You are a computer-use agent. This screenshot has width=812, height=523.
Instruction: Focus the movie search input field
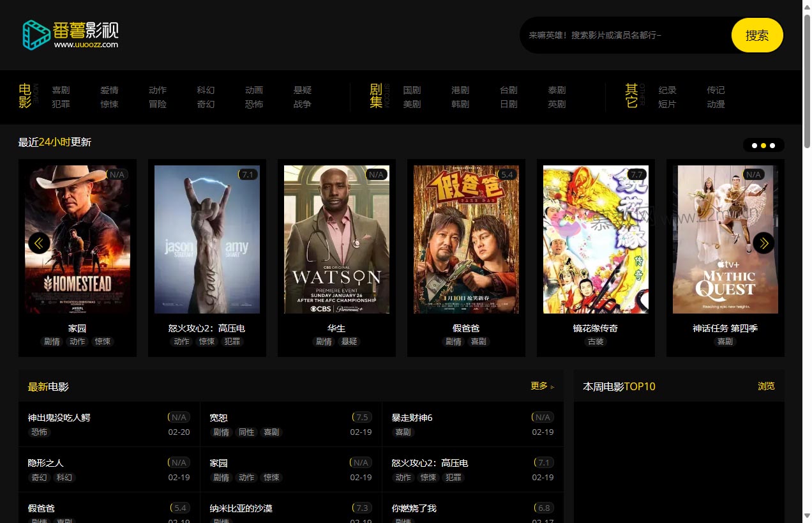[x=626, y=35]
